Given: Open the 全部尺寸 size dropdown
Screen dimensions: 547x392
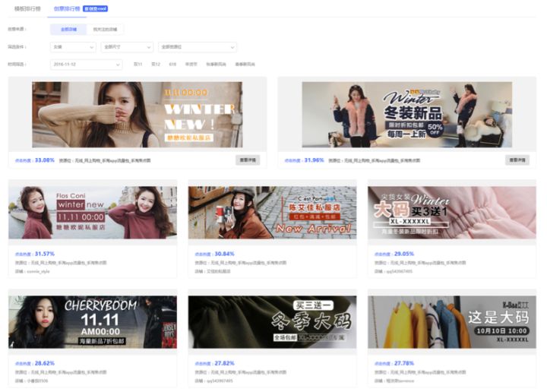Looking at the screenshot, I should click(126, 47).
